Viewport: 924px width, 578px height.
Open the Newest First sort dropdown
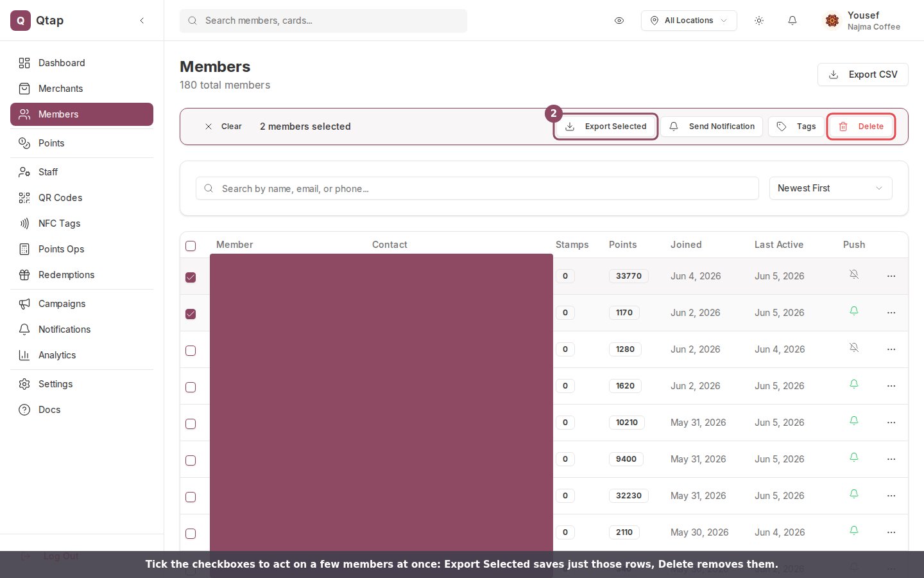[830, 188]
